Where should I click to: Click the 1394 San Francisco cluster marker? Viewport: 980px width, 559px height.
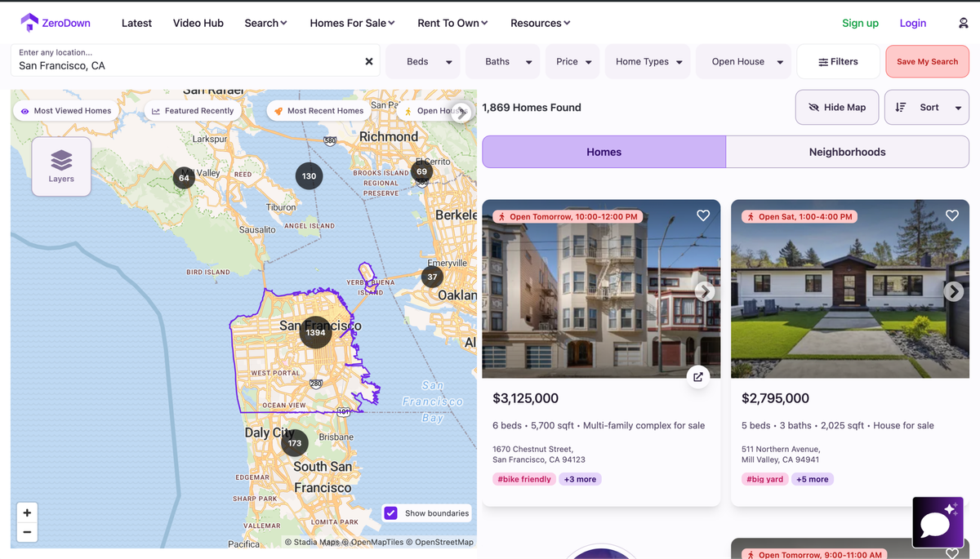[315, 332]
